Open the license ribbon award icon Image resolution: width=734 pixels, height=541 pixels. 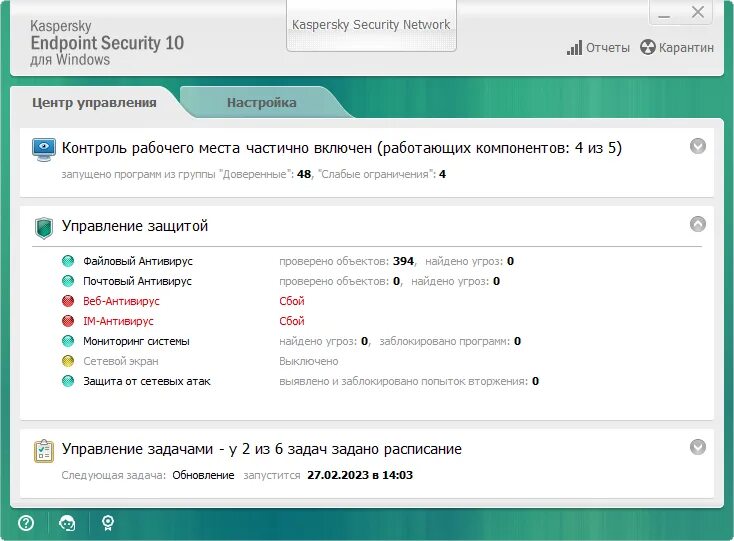coord(108,523)
